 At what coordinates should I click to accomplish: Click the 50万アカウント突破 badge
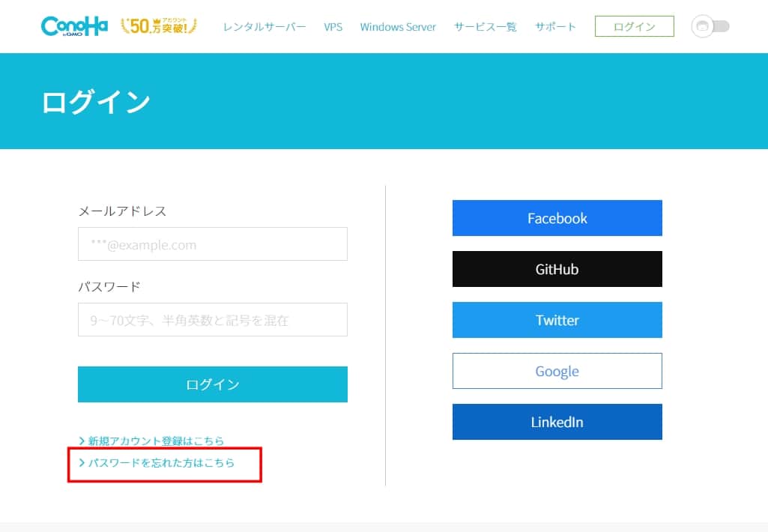tap(159, 26)
